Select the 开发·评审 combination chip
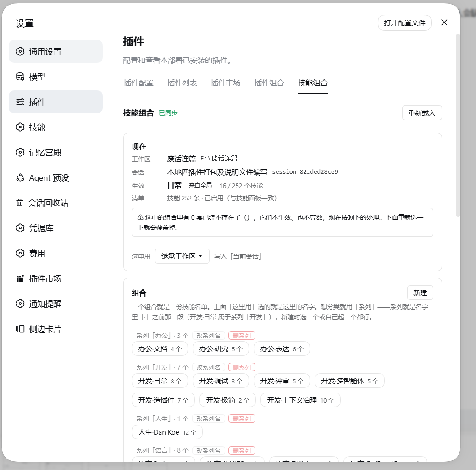 [282, 381]
